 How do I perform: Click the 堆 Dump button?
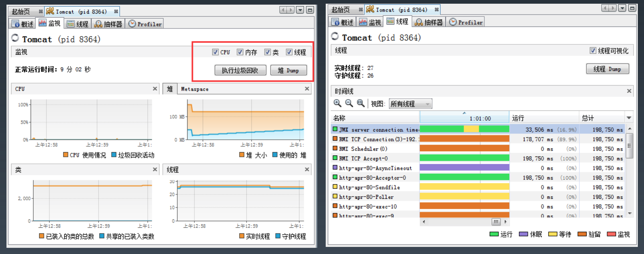(x=288, y=70)
